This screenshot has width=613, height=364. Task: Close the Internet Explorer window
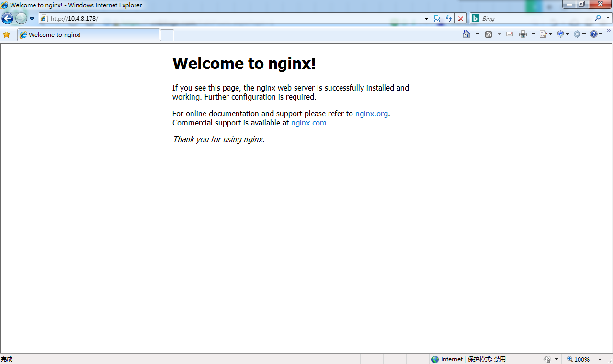tap(600, 4)
